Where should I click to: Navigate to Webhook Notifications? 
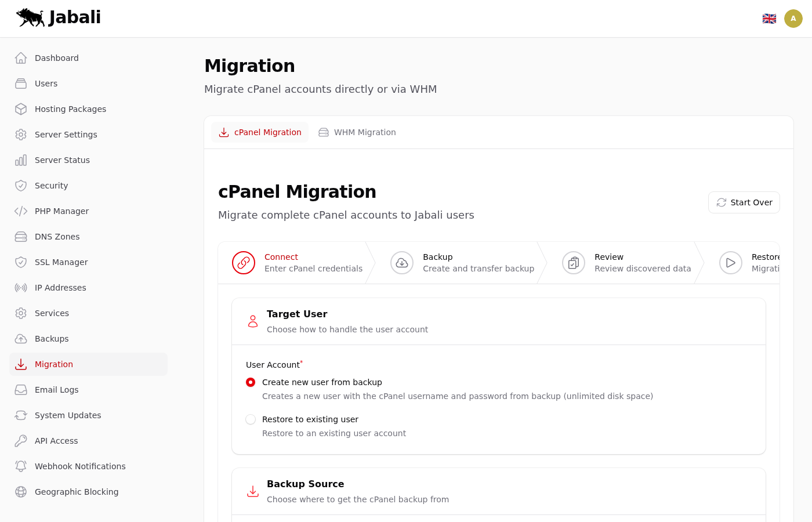[x=80, y=466]
